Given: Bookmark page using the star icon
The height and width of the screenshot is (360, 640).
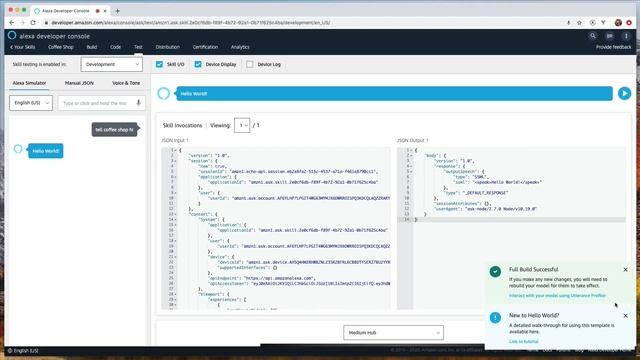Looking at the screenshot, I should (579, 23).
